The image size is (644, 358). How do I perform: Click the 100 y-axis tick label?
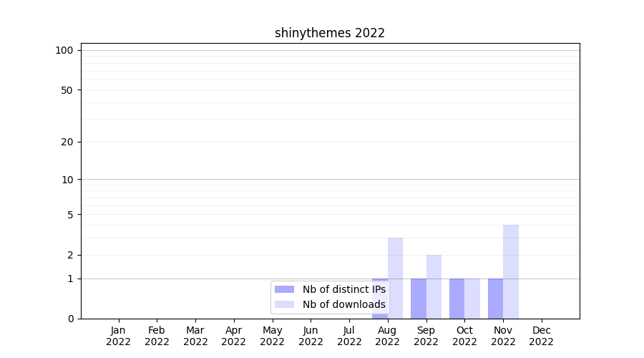tap(64, 50)
